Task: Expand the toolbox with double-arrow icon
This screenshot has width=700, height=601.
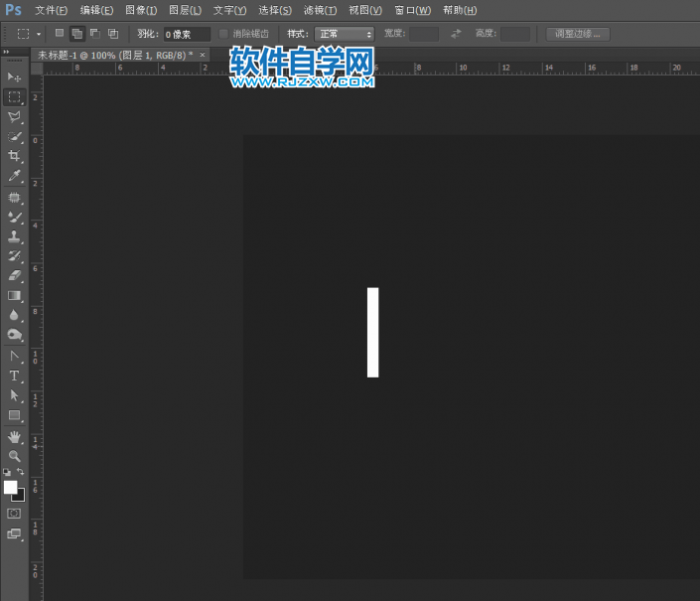Action: click(x=6, y=52)
